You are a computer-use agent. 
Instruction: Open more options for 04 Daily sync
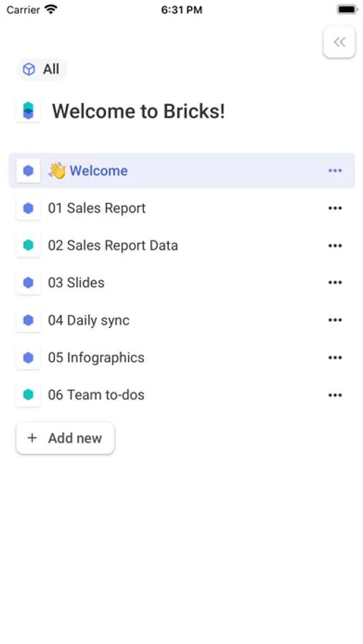tap(335, 320)
